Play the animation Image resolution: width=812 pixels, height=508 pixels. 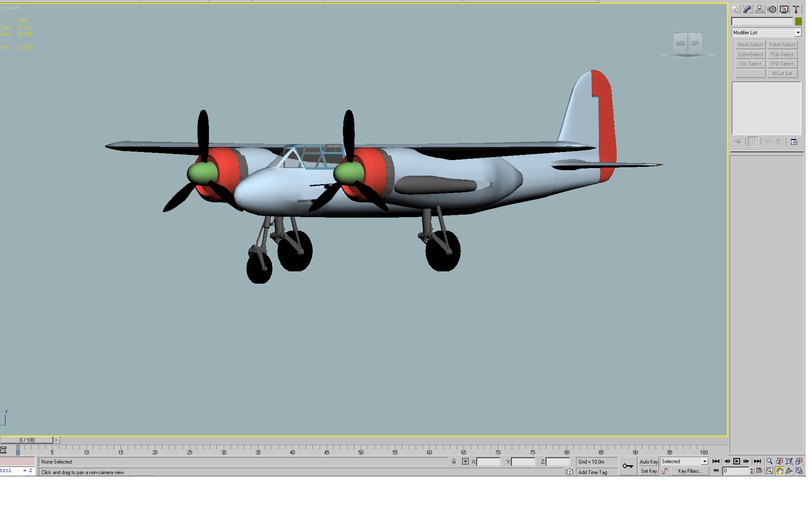coord(736,461)
